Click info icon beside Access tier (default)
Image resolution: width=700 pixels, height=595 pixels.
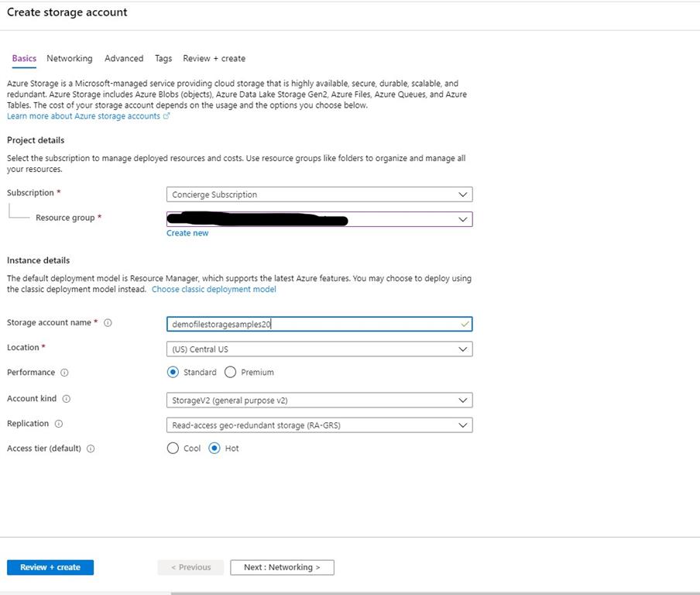91,449
